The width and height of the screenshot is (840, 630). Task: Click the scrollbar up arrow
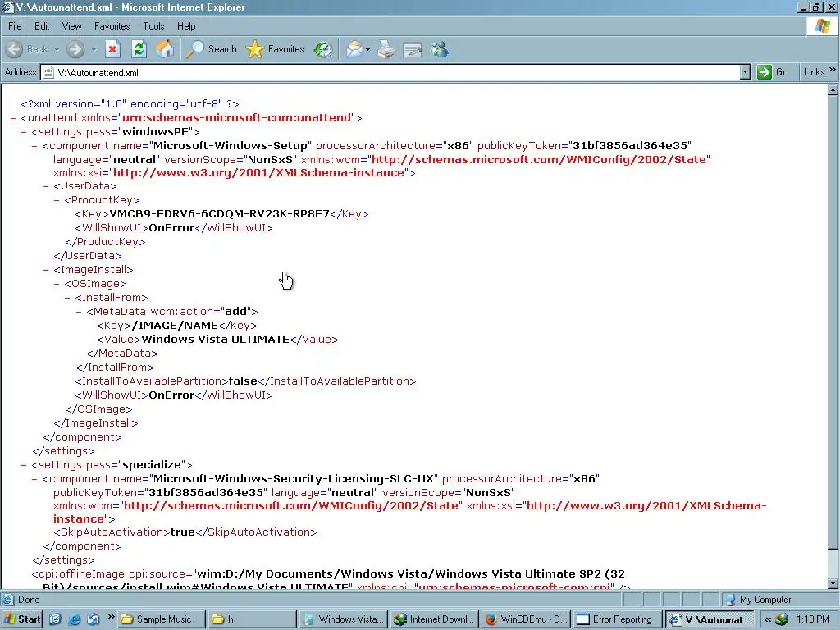[x=833, y=90]
